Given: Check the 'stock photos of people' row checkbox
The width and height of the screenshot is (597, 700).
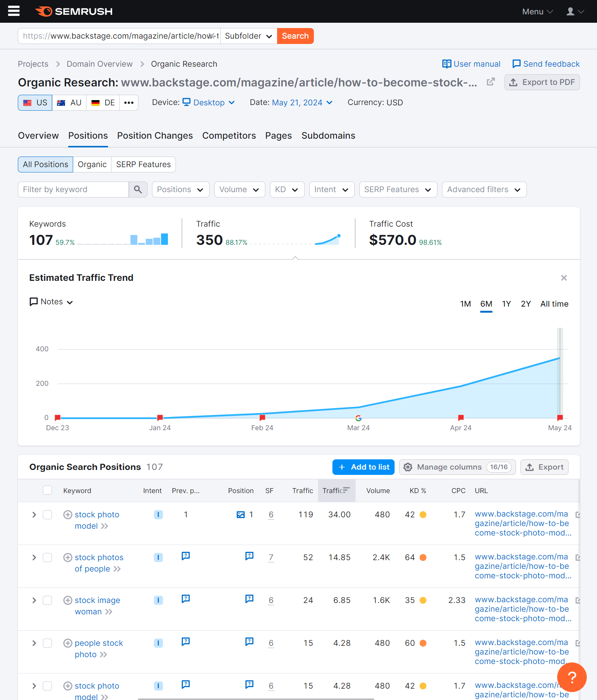Looking at the screenshot, I should coord(47,557).
